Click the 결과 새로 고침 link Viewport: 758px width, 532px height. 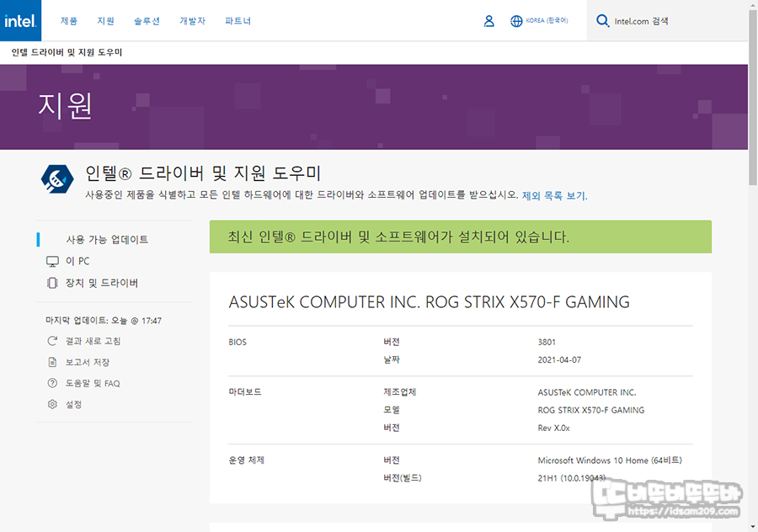[93, 341]
